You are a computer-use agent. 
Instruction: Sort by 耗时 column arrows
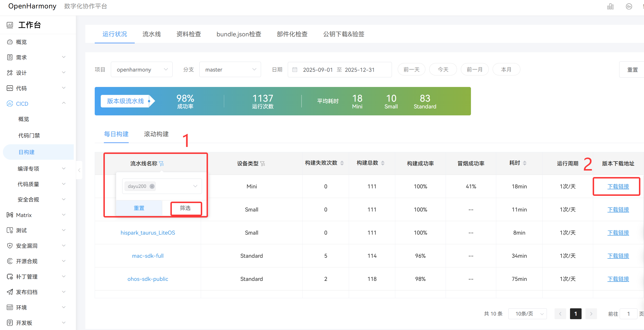point(524,163)
